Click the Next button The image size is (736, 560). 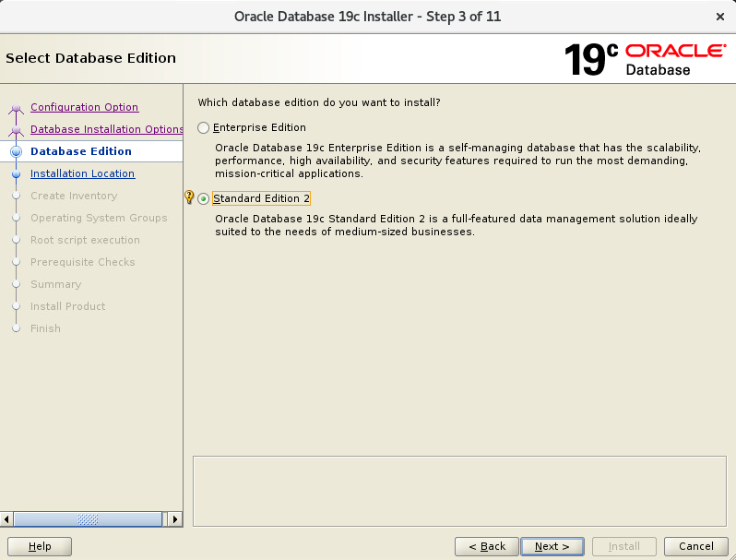552,546
